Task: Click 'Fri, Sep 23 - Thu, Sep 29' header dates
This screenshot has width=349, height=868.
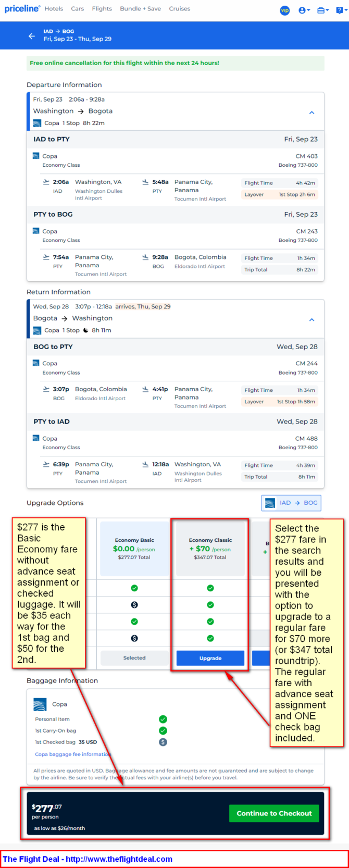Action: point(78,39)
